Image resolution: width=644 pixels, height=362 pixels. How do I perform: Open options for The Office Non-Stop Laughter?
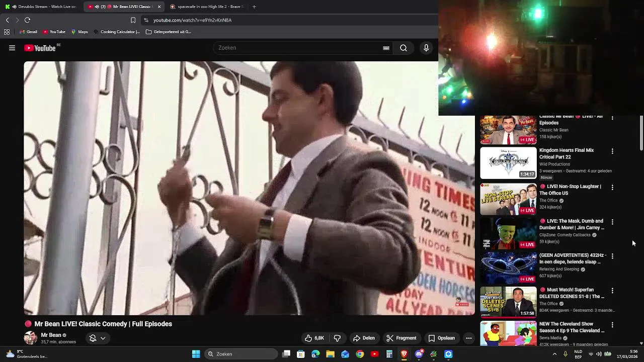pos(612,187)
